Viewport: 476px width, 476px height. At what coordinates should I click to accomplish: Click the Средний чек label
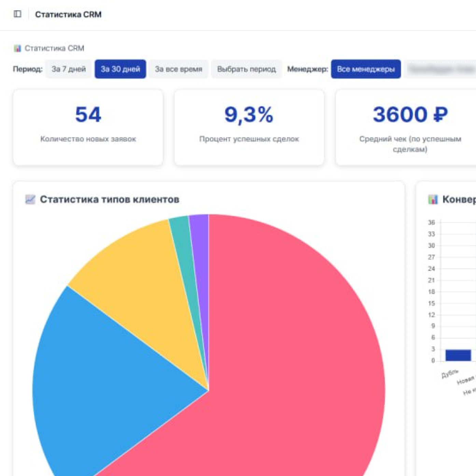click(x=410, y=144)
